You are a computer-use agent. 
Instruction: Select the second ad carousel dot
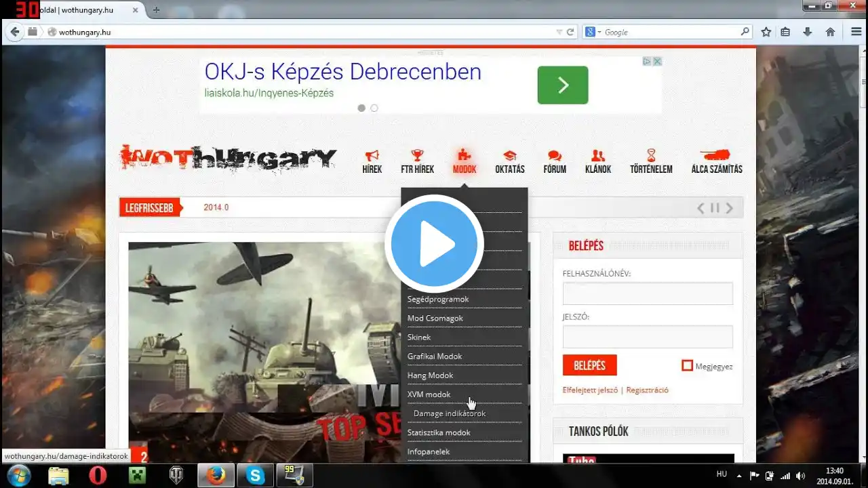click(374, 108)
